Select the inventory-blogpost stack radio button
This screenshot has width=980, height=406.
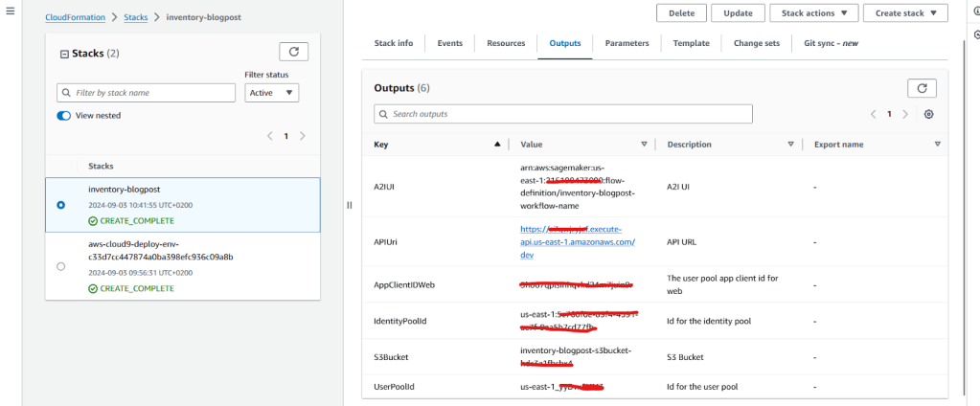(62, 204)
